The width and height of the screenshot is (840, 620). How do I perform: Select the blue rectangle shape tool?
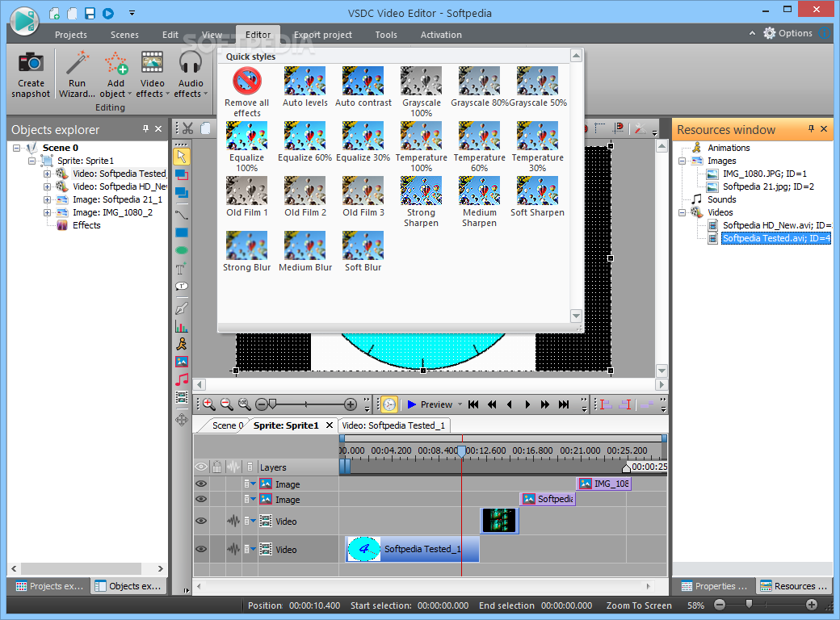[182, 232]
